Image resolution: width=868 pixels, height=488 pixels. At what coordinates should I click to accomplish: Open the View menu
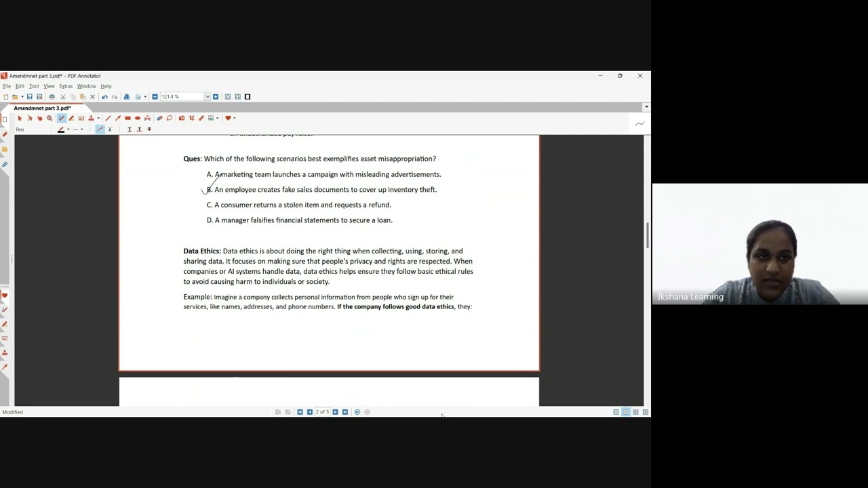(x=49, y=86)
